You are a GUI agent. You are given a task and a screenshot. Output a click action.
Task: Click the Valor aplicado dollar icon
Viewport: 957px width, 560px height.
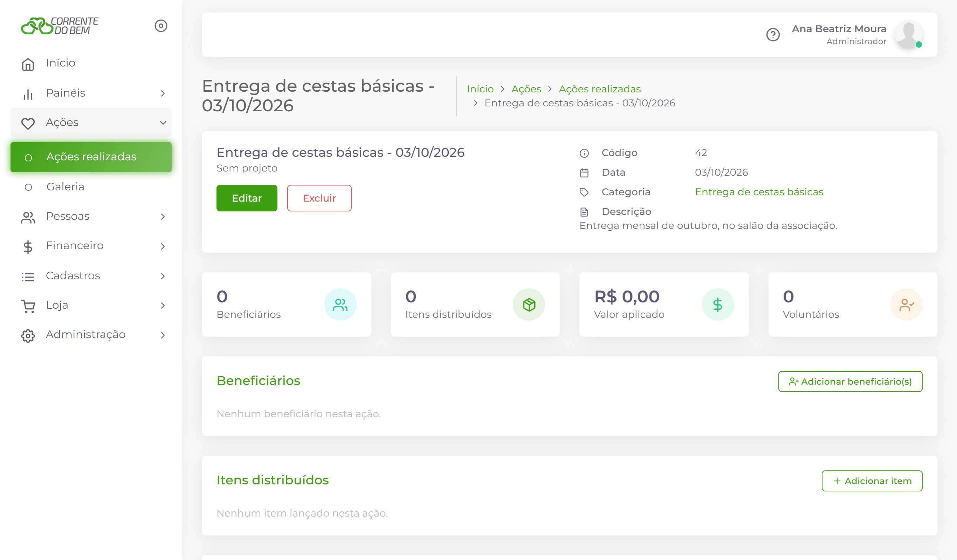pyautogui.click(x=718, y=304)
